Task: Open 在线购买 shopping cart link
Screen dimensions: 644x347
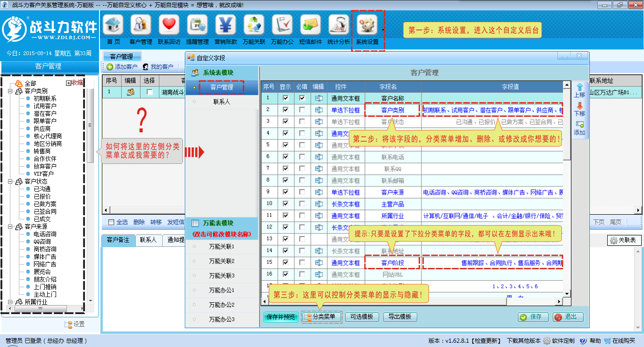Action: (619, 341)
